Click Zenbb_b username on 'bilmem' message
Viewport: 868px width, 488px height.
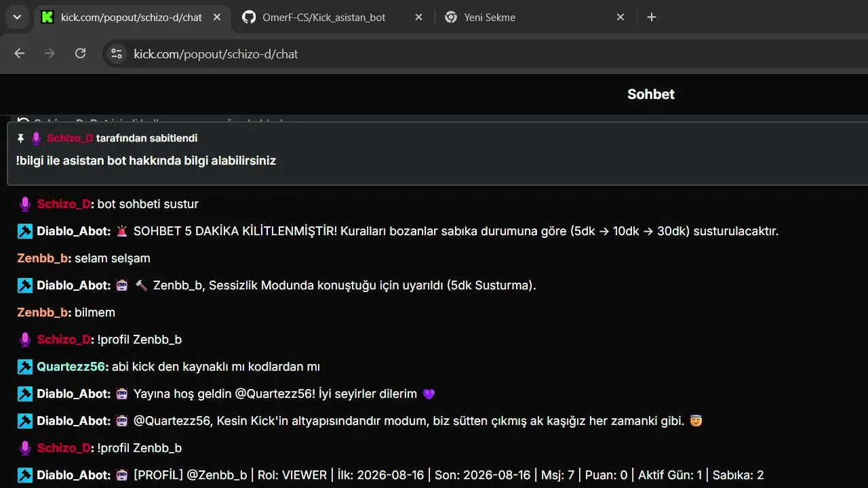click(42, 312)
